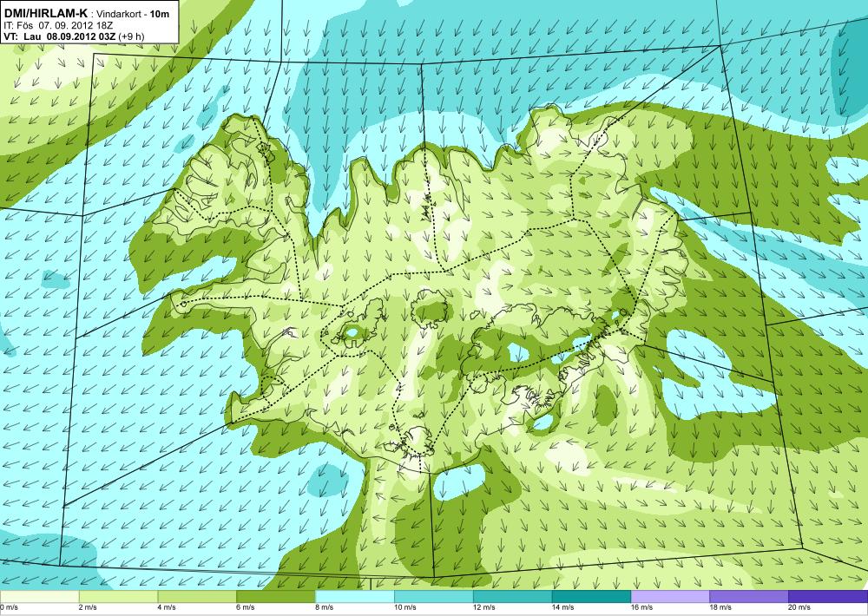Click the '8 m/s' legend label

pyautogui.click(x=325, y=607)
